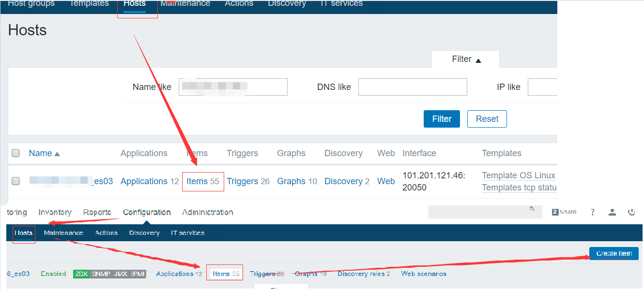Viewport: 644px width, 291px height.
Task: Open Host groups in the configuration menu
Action: click(x=31, y=3)
